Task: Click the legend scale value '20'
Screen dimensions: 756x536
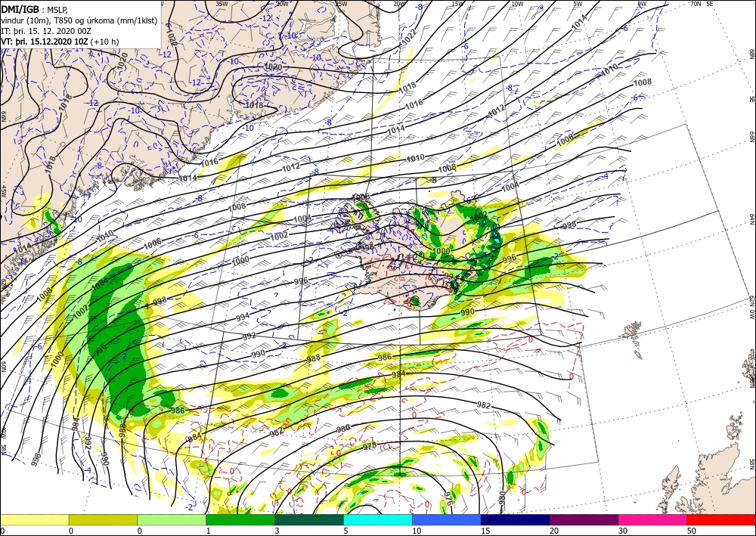Action: (x=554, y=531)
